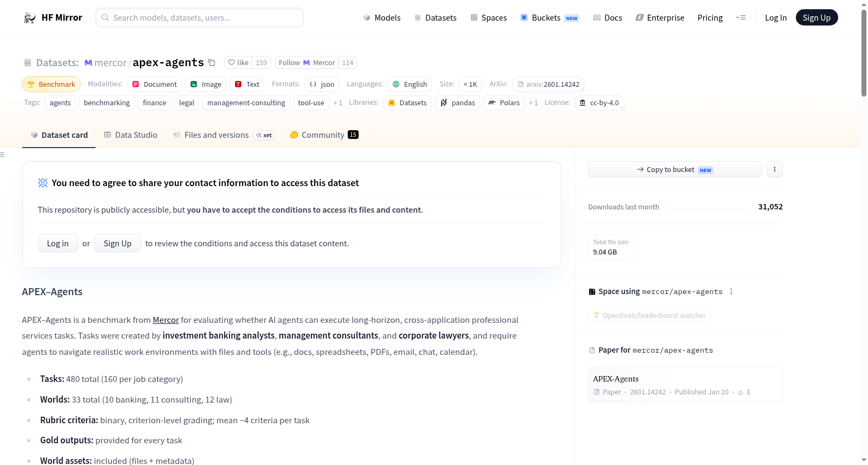Open the Docs navigation link

[x=608, y=18]
